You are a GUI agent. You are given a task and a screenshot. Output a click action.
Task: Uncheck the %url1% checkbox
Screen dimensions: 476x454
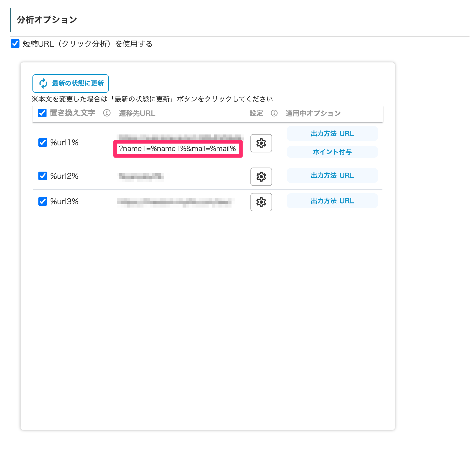(43, 142)
